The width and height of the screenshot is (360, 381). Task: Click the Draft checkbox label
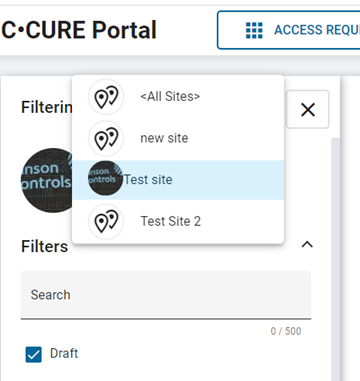pyautogui.click(x=64, y=353)
